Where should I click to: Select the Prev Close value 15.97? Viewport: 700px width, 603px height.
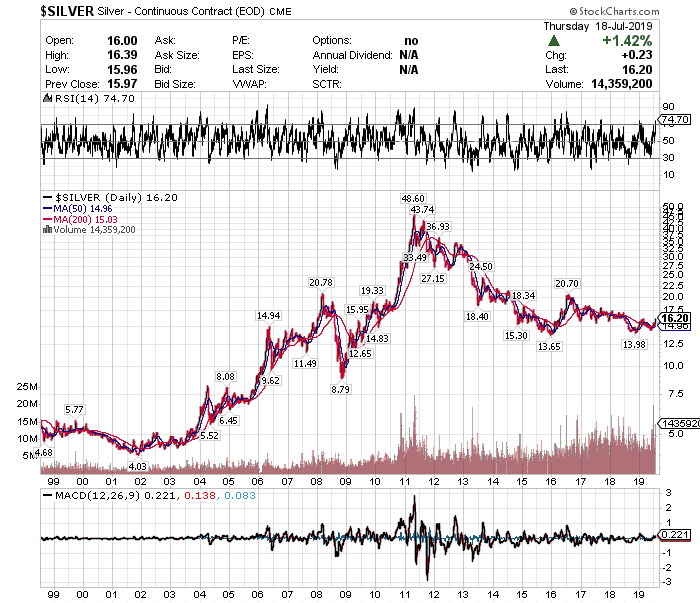point(122,84)
